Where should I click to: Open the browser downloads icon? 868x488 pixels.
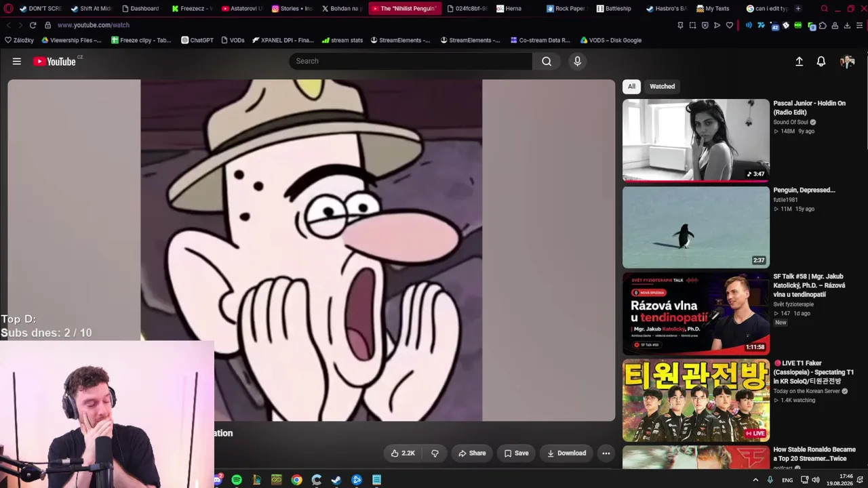[x=847, y=26]
